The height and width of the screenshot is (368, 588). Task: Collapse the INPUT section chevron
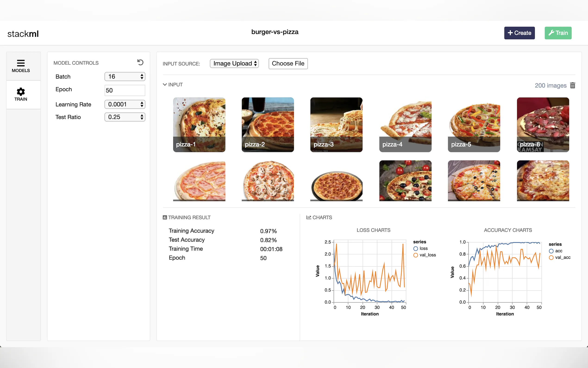coord(165,84)
